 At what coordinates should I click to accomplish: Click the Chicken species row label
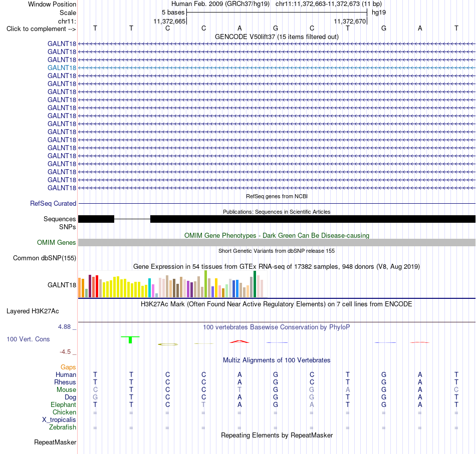pos(64,412)
